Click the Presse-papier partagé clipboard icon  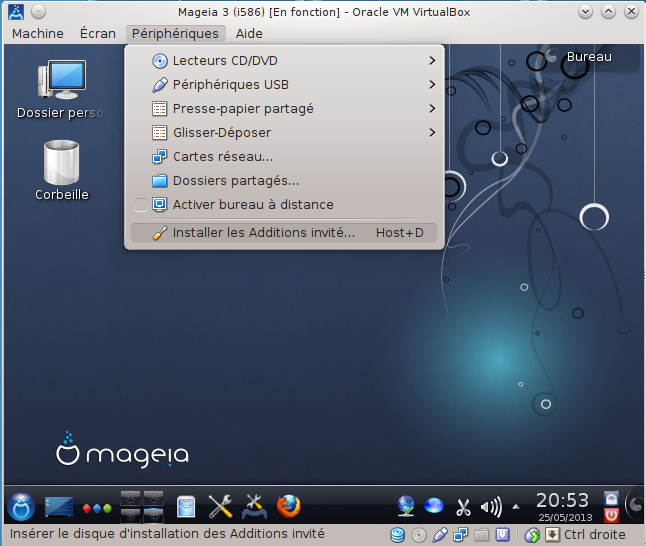[x=160, y=109]
